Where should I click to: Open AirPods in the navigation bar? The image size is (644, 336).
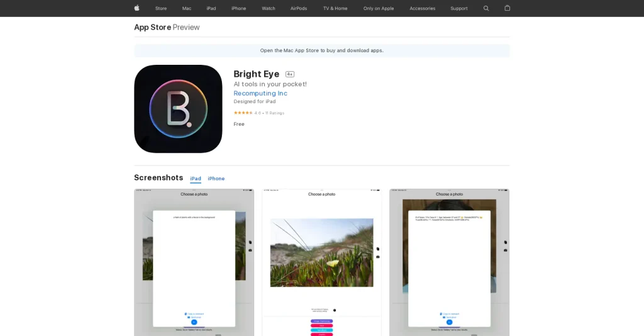pos(299,8)
